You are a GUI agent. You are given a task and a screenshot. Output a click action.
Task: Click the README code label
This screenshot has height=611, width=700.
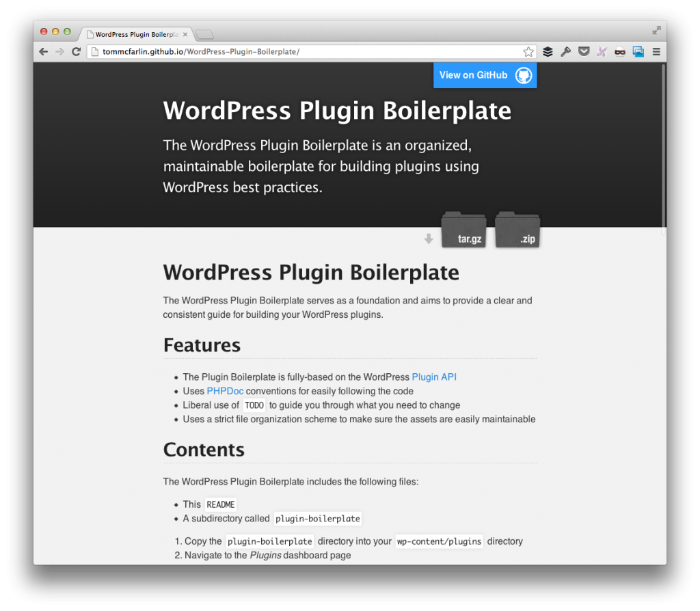coord(221,504)
